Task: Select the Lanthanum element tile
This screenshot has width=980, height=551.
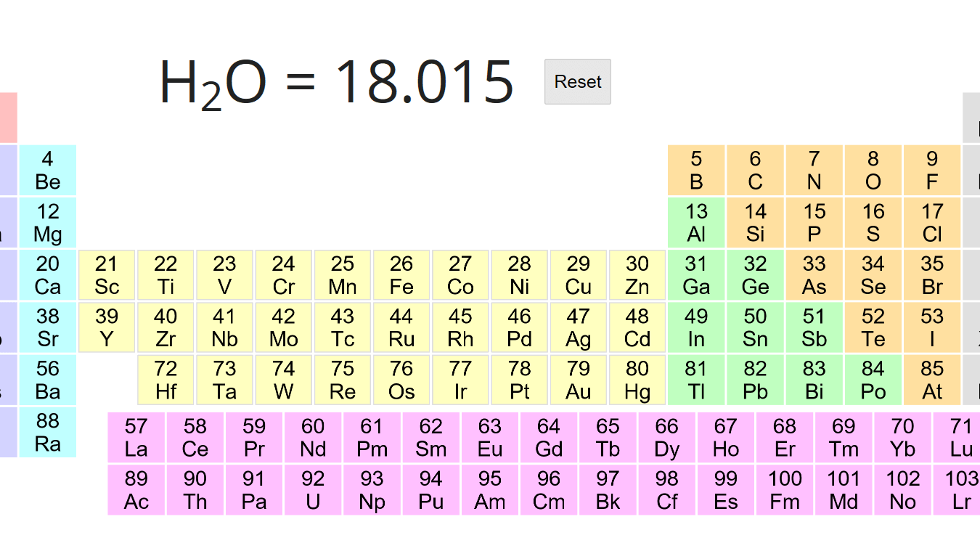Action: coord(136,438)
